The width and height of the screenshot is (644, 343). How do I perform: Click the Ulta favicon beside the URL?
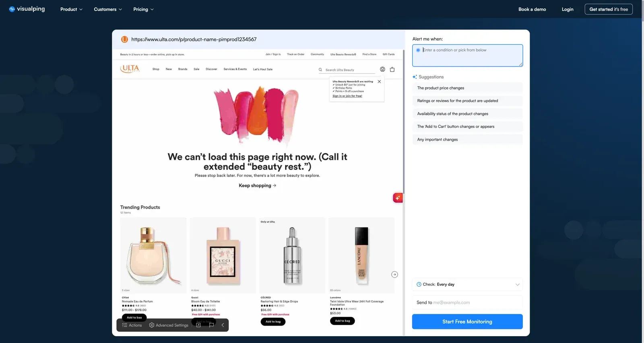point(124,39)
